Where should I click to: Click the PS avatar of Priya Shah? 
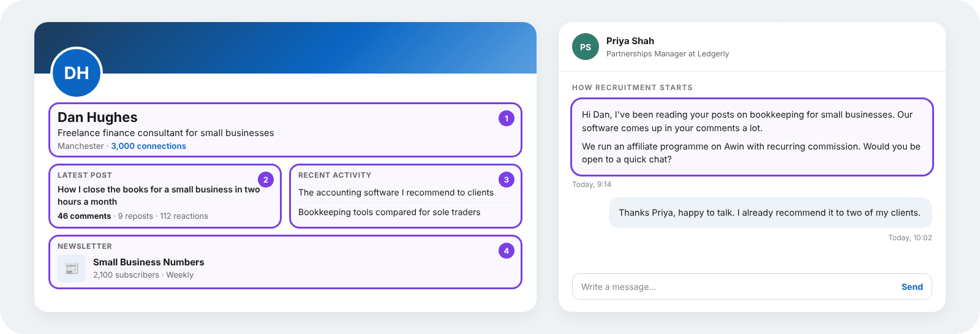click(x=586, y=47)
